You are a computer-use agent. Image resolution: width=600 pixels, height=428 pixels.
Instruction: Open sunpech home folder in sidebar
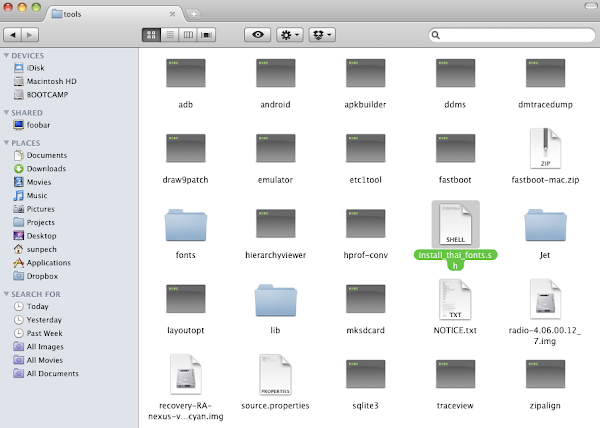35,249
